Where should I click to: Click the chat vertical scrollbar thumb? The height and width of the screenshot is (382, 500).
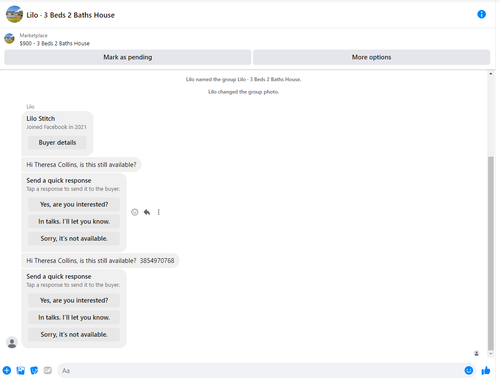point(491,253)
